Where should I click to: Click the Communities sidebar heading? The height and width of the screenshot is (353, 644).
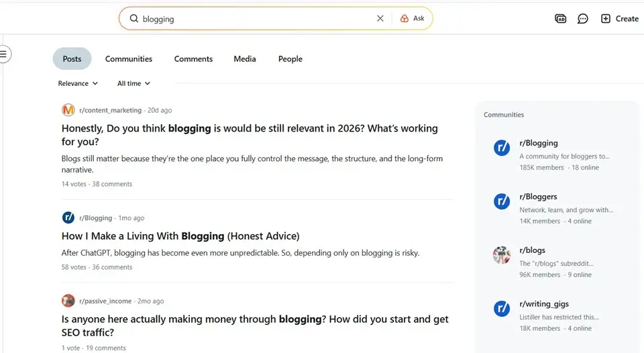pos(504,115)
